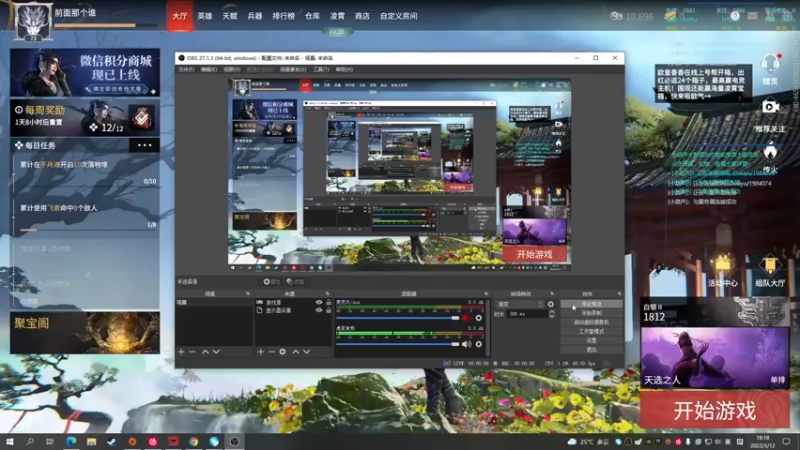Open 排行榜 leaderboard tab
The height and width of the screenshot is (450, 800).
point(284,16)
